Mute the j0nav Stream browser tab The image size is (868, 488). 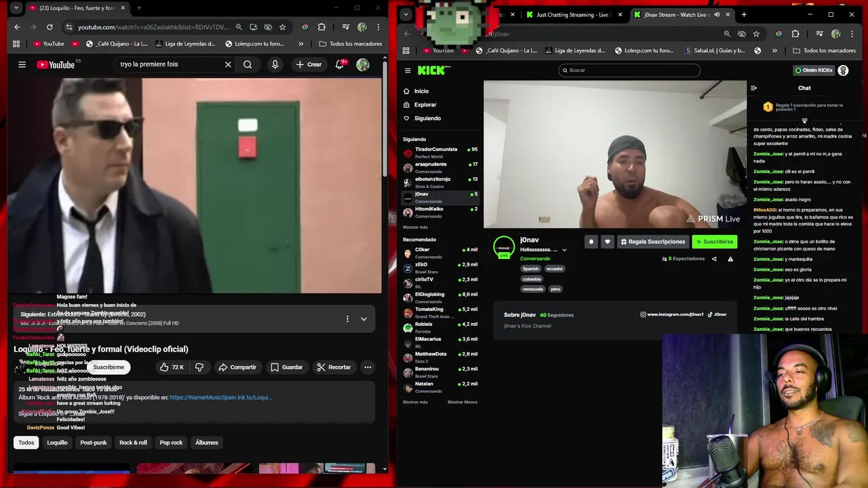pos(717,14)
